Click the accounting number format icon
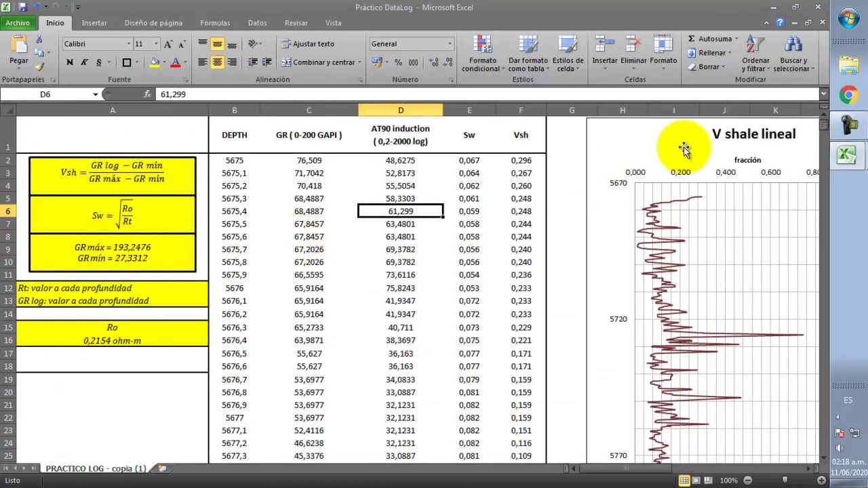868x488 pixels. point(377,62)
